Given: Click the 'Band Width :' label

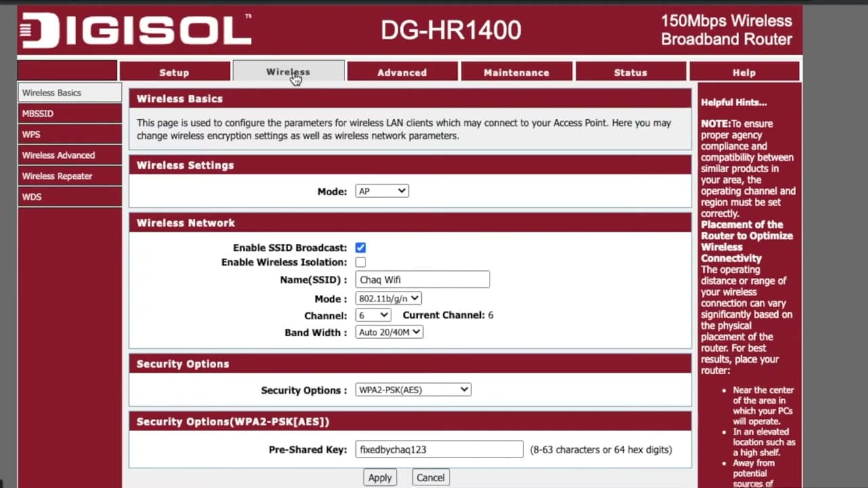Looking at the screenshot, I should pos(316,333).
